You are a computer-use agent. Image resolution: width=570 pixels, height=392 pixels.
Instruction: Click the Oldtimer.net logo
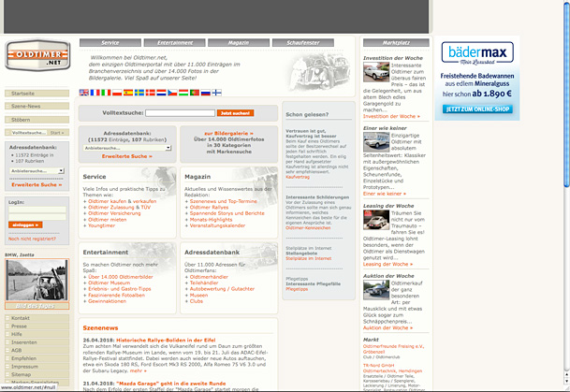pos(37,58)
